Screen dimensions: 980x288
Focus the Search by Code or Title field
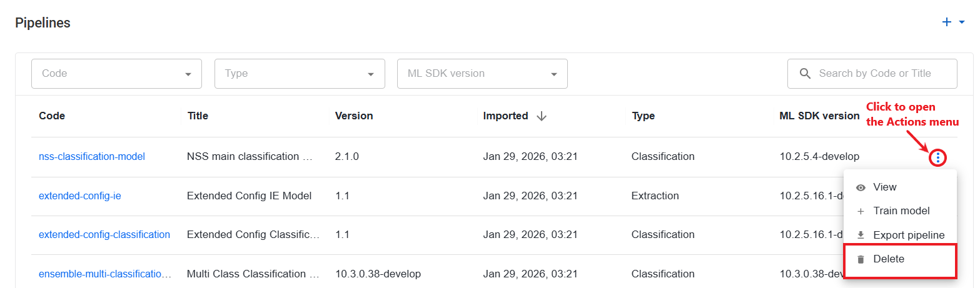pos(872,74)
